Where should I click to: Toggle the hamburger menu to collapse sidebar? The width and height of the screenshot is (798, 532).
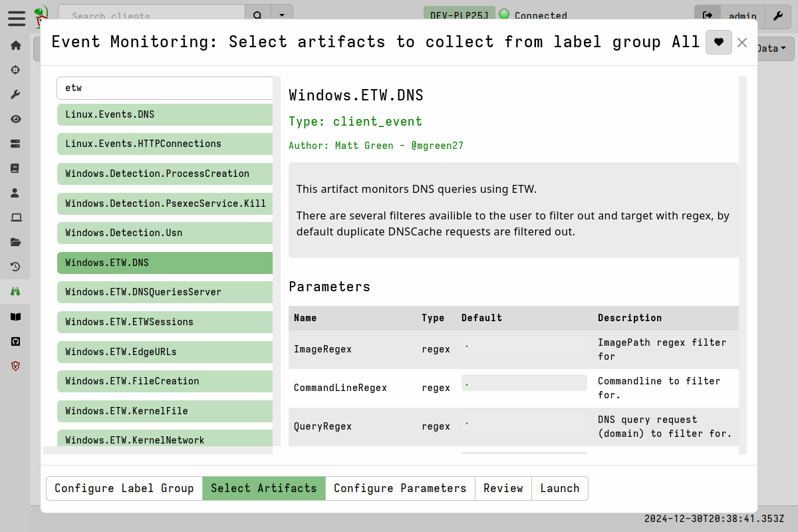(17, 19)
